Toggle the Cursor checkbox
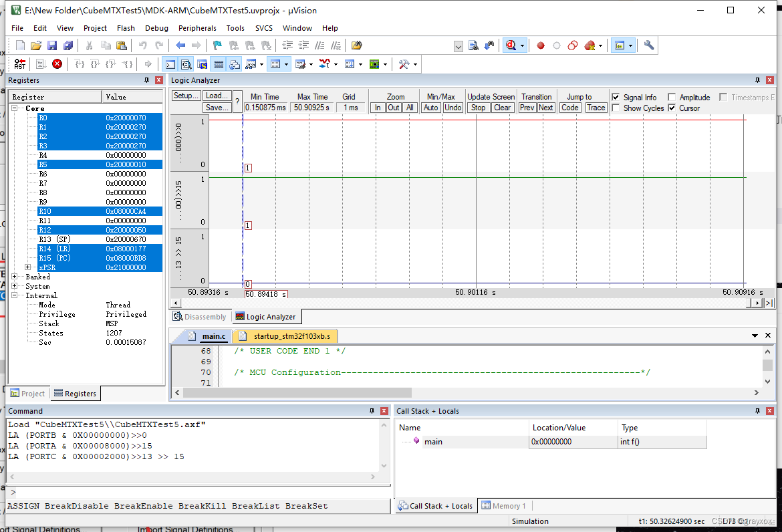This screenshot has height=532, width=782. tap(672, 108)
